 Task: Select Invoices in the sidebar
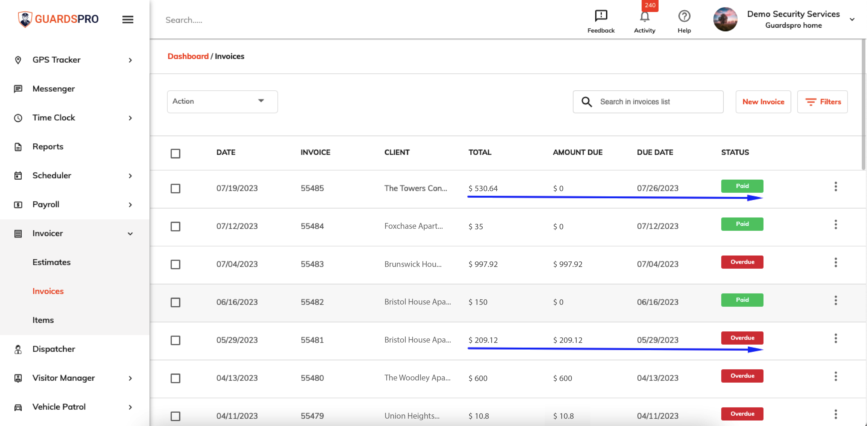tap(48, 291)
